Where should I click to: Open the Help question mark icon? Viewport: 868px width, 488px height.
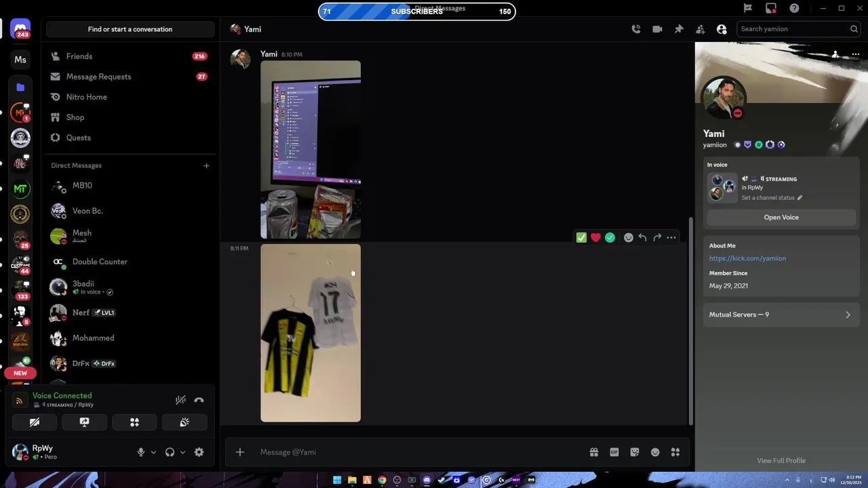pyautogui.click(x=794, y=8)
